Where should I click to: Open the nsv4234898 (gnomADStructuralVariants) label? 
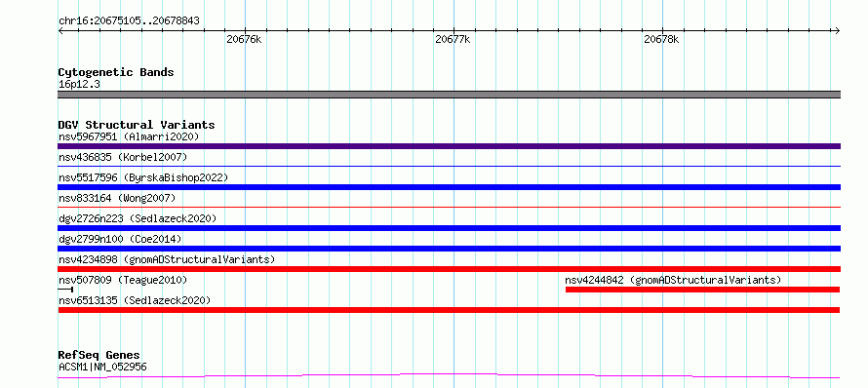(x=167, y=259)
